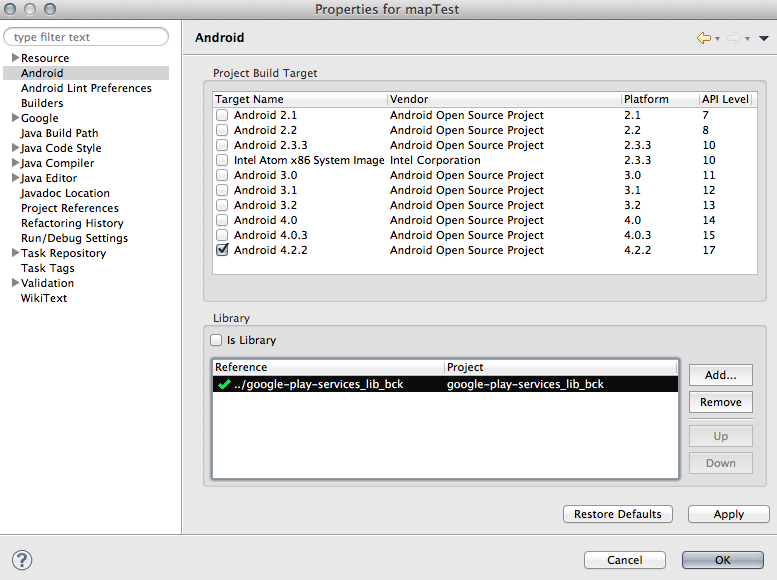Enable the Is Library checkbox
777x580 pixels.
[x=216, y=340]
